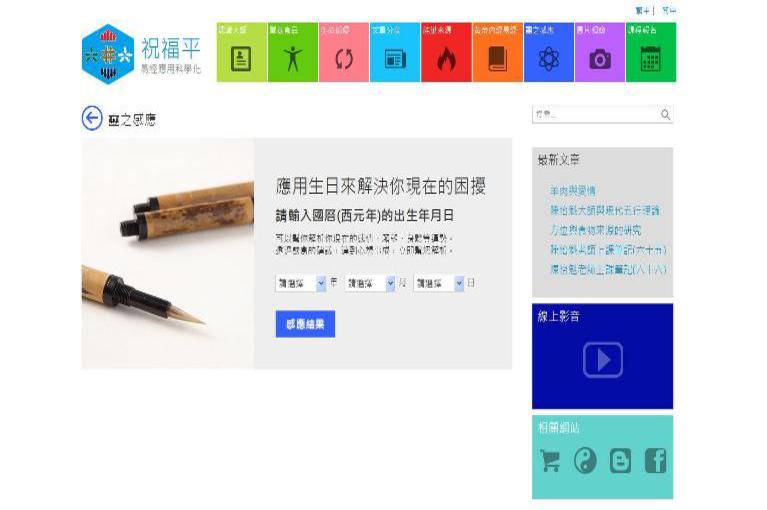
Task: Open the shopping cart related site
Action: pyautogui.click(x=550, y=461)
